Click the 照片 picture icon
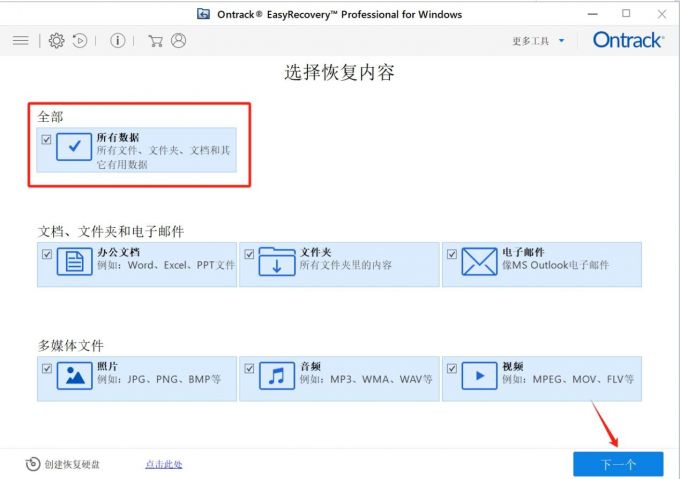The width and height of the screenshot is (680, 479). (x=75, y=376)
